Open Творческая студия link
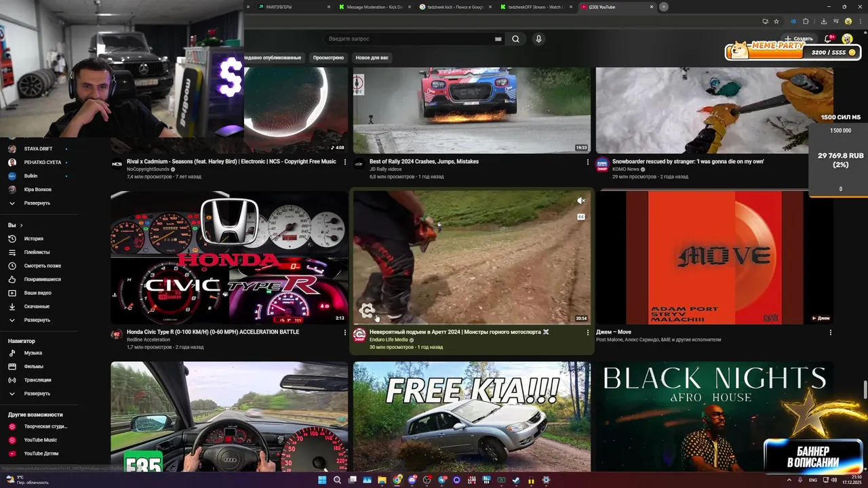 45,426
